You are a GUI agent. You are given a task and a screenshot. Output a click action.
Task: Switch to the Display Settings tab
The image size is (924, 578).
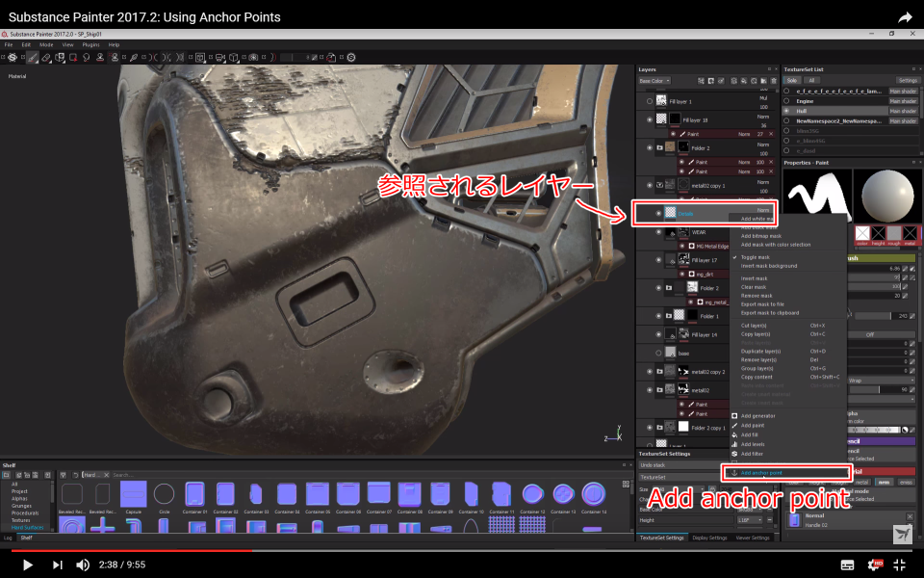click(x=709, y=538)
